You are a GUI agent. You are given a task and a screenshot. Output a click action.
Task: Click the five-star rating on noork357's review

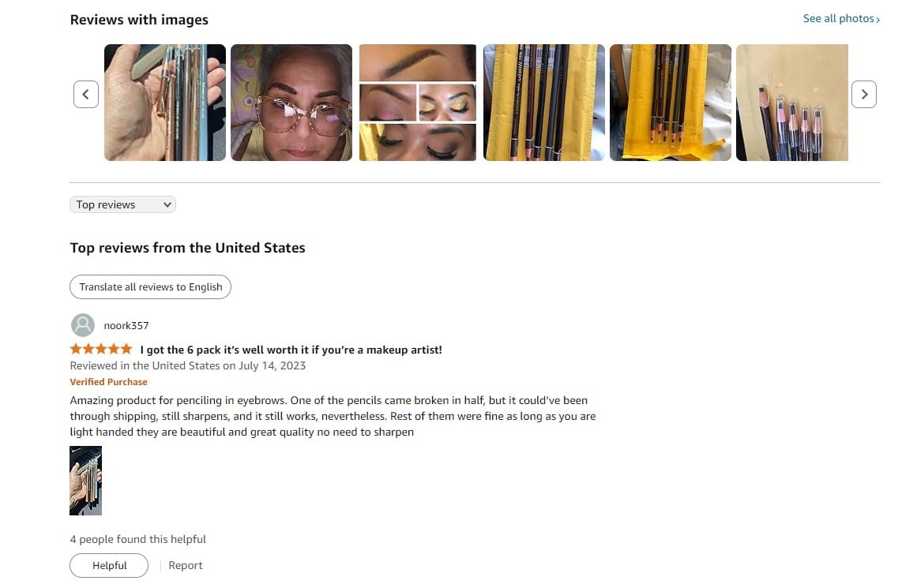click(100, 349)
